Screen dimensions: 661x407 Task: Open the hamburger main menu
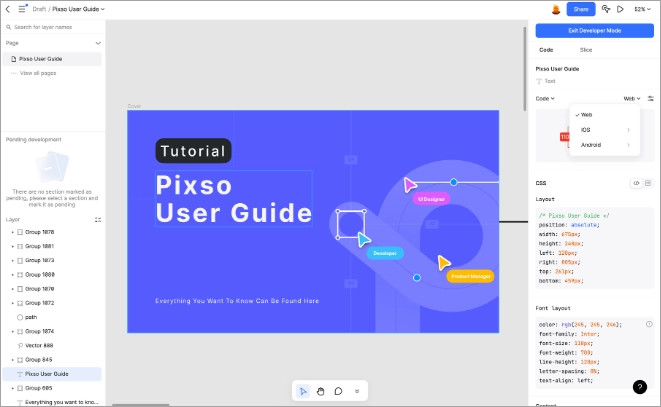point(22,9)
